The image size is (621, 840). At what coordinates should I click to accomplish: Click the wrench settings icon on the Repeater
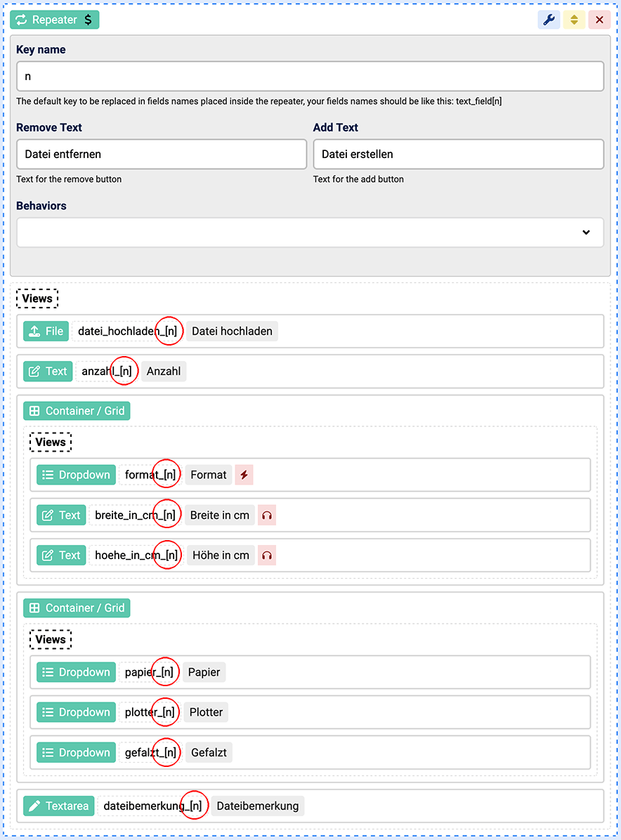(x=549, y=20)
